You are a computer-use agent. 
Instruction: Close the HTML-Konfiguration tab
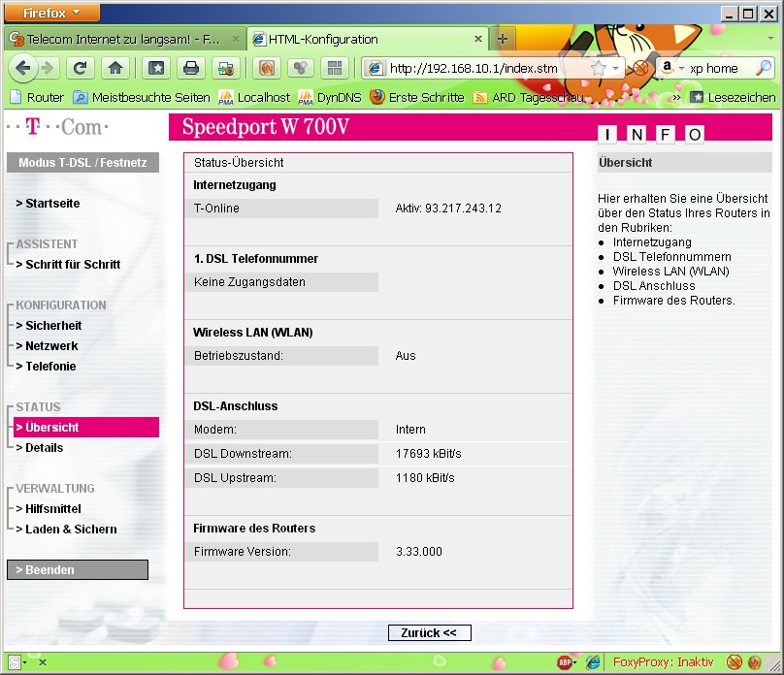click(478, 39)
